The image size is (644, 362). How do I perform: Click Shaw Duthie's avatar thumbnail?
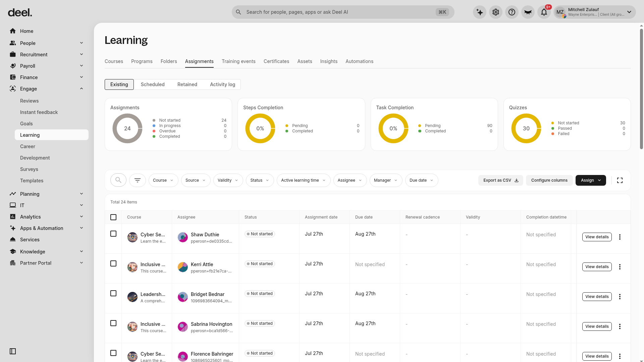(183, 237)
